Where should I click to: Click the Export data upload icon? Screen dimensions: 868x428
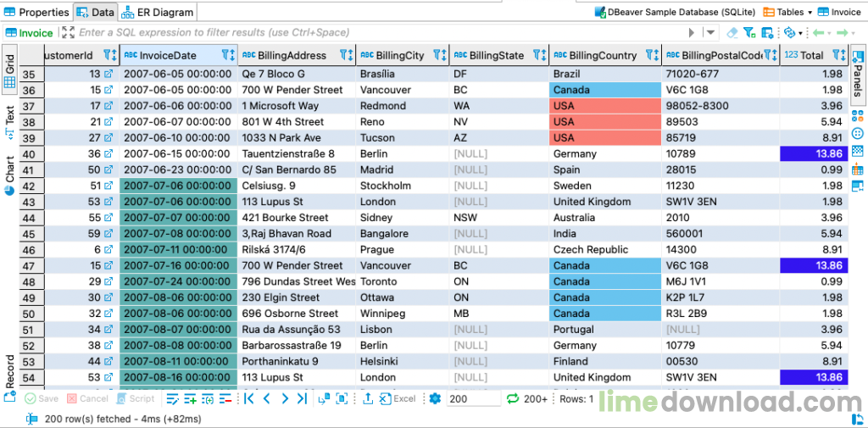pos(367,398)
